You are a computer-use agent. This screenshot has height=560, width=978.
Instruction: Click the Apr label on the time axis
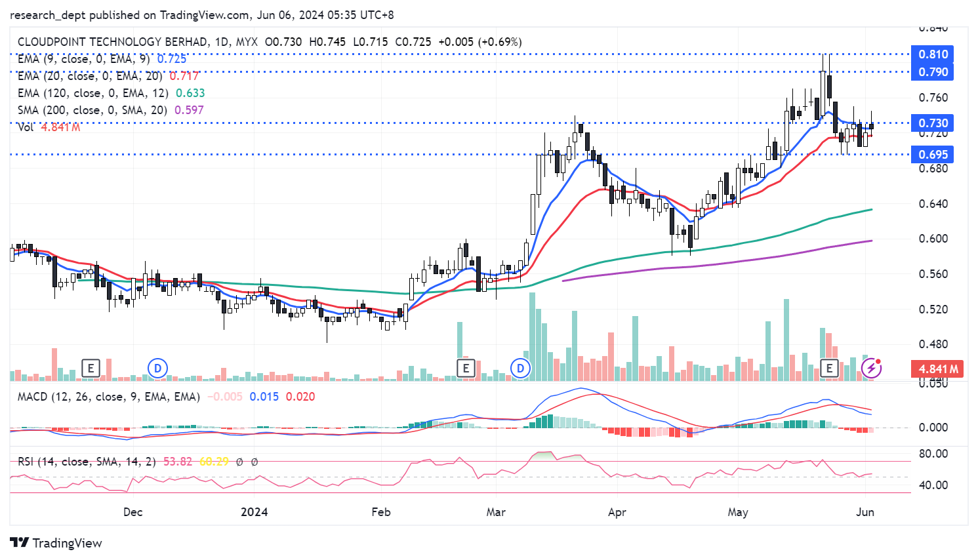[x=617, y=512]
